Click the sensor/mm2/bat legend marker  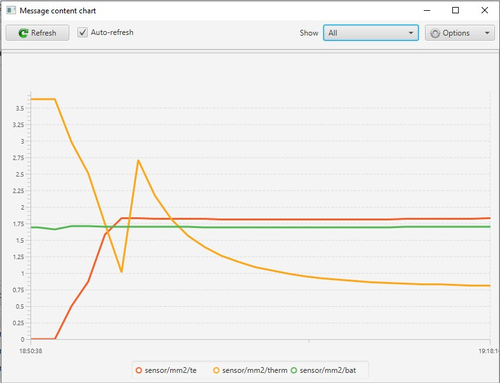294,370
